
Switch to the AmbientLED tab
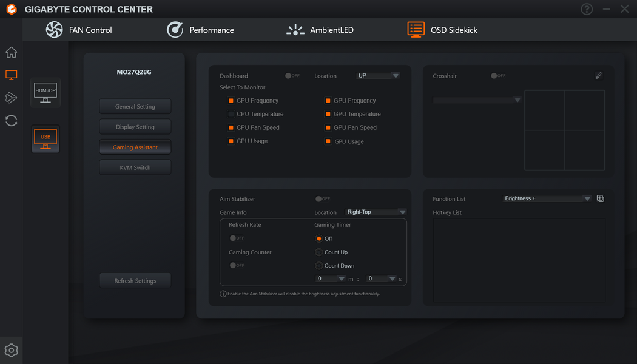(320, 30)
